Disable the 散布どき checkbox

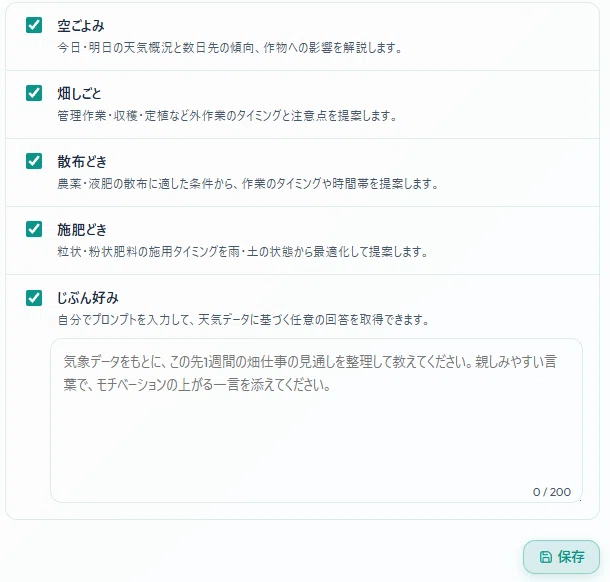pos(34,161)
